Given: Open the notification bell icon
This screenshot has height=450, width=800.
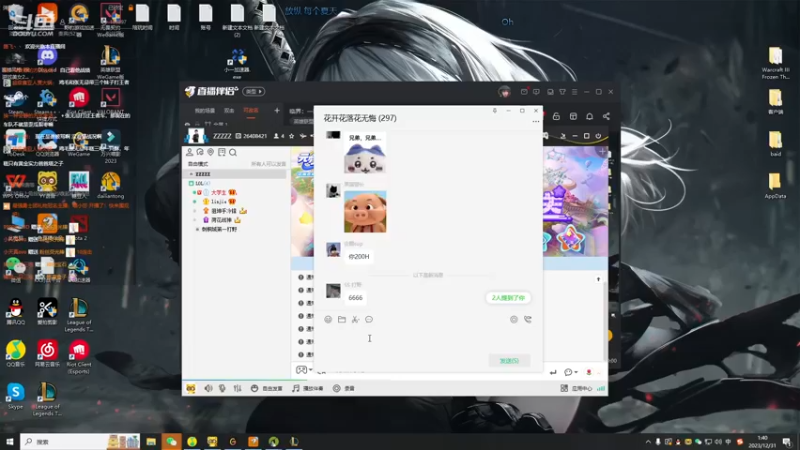Looking at the screenshot, I should point(589,116).
